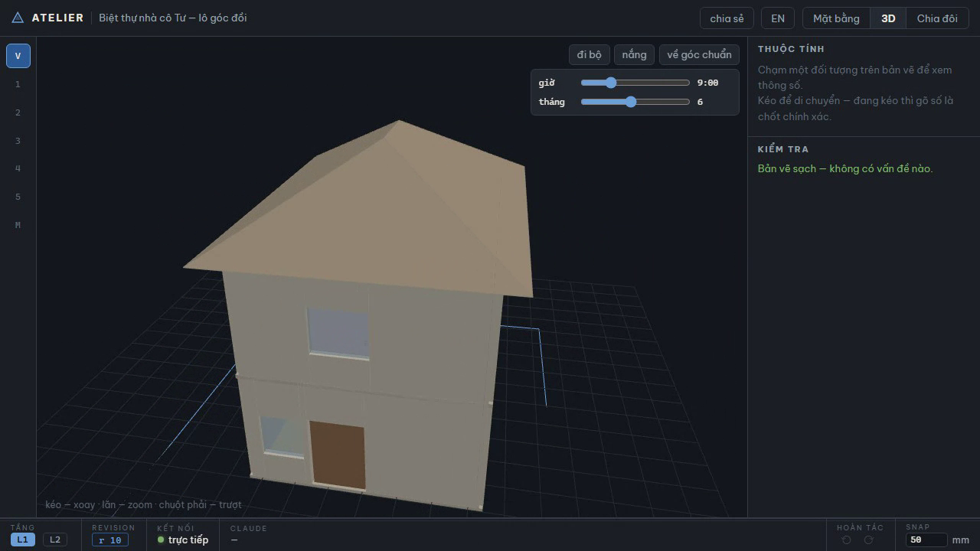Select tool 2 in left sidebar
This screenshot has width=980, height=551.
(x=18, y=112)
